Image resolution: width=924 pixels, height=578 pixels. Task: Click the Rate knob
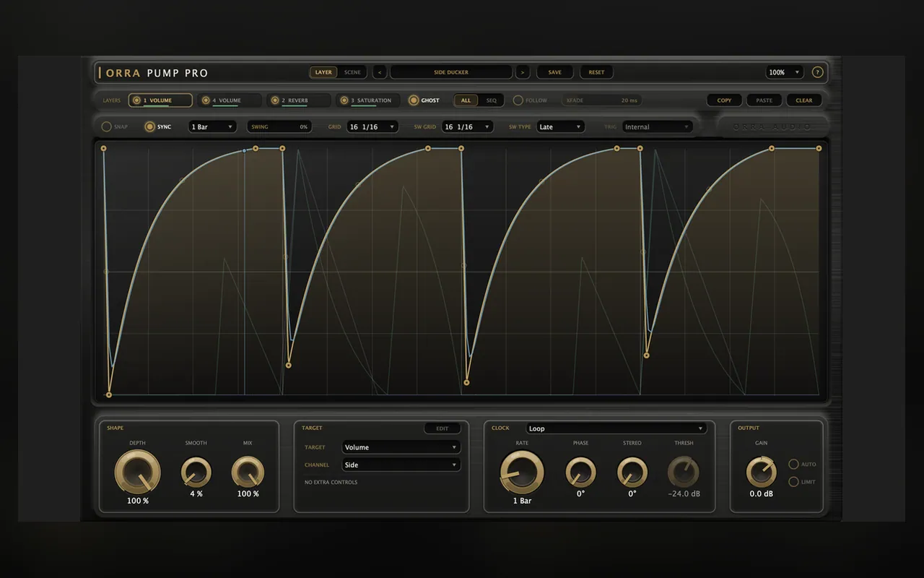(522, 472)
